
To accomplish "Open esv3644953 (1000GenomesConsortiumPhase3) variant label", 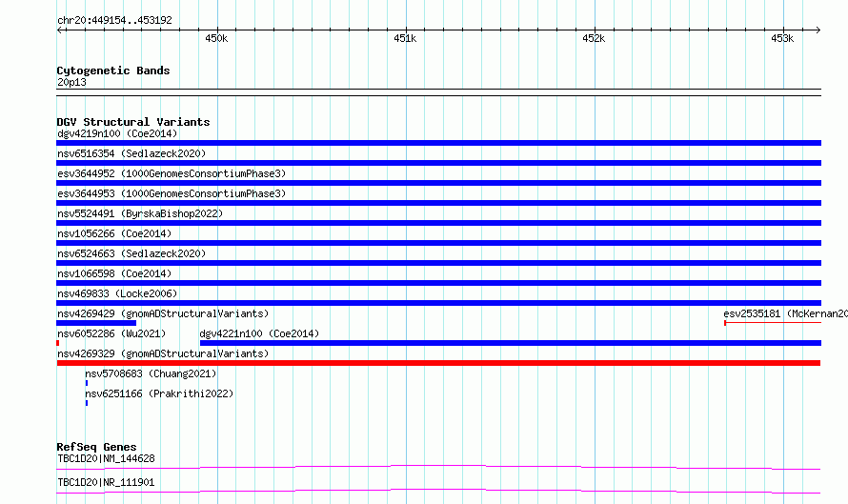I will point(172,193).
